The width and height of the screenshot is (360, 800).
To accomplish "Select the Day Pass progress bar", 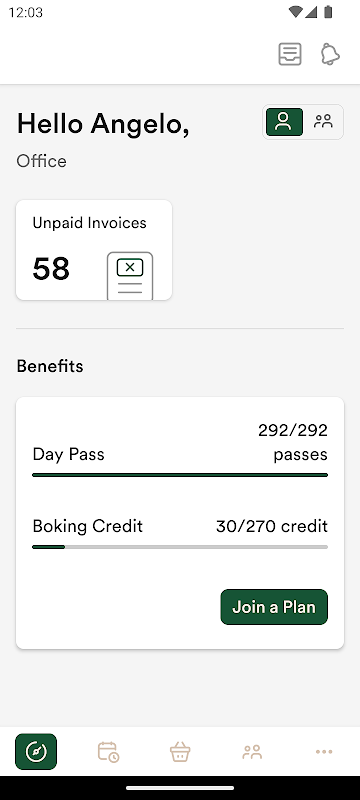I will 180,475.
